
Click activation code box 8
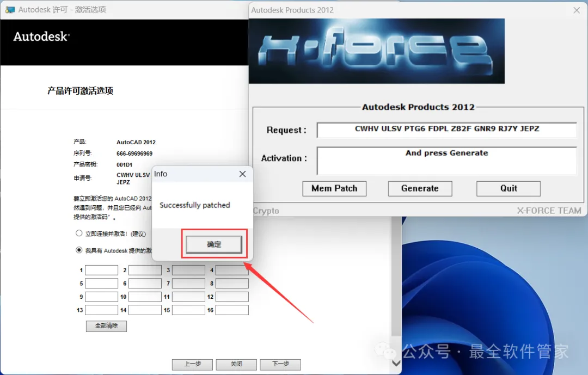coord(232,283)
